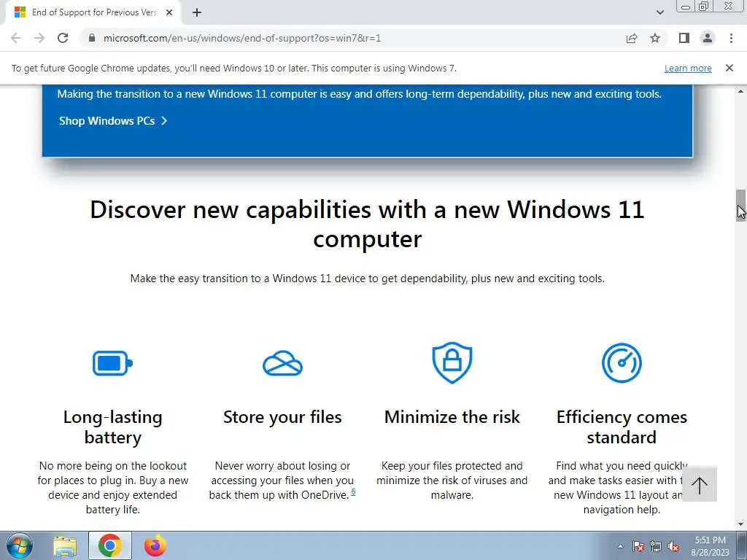
Task: Open Windows Explorer from the taskbar
Action: pos(65,545)
